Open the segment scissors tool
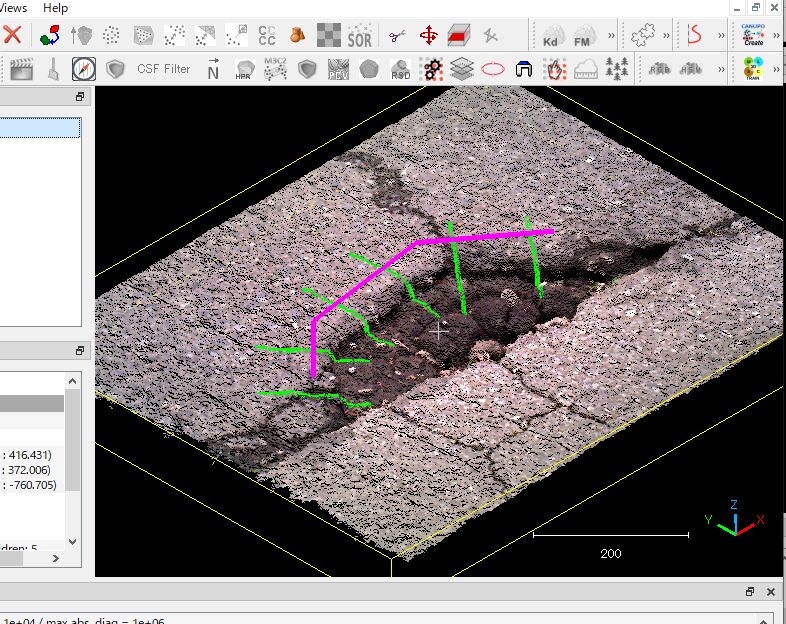The height and width of the screenshot is (624, 786). pos(398,37)
